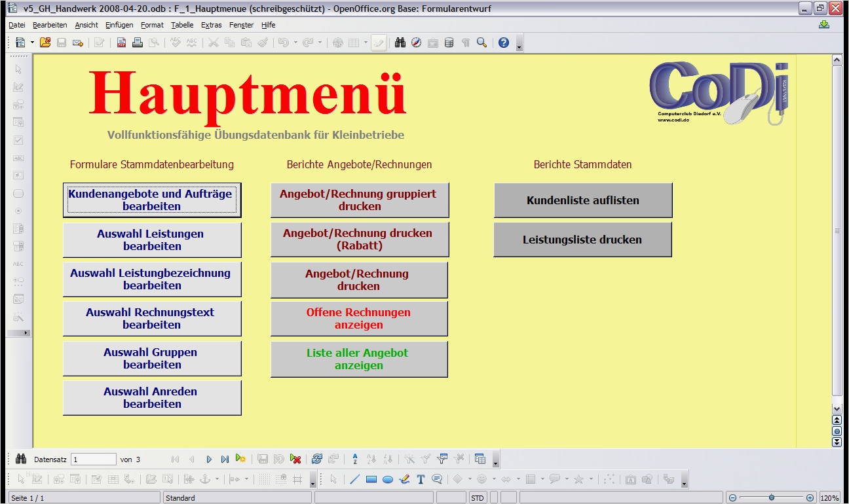
Task: Export the document directly as PDF
Action: coord(121,42)
